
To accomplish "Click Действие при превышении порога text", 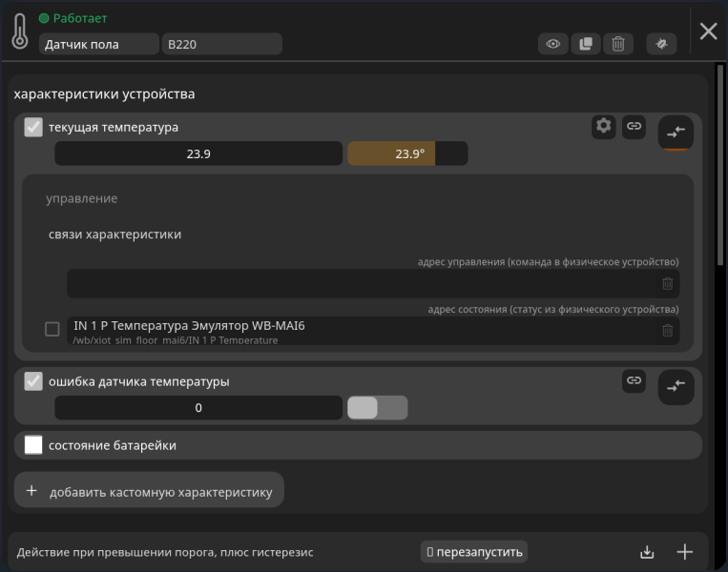I will click(165, 553).
